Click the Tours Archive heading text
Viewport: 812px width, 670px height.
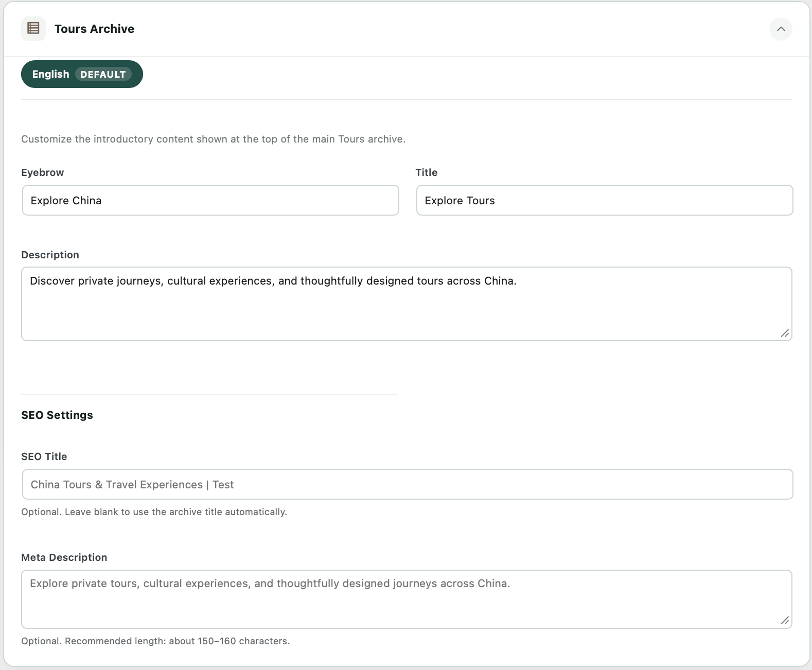[x=94, y=29]
